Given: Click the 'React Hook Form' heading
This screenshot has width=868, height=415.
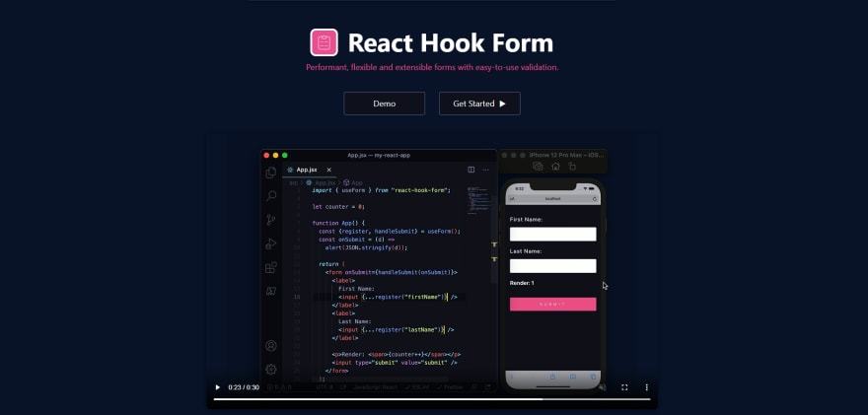Looking at the screenshot, I should 451,42.
